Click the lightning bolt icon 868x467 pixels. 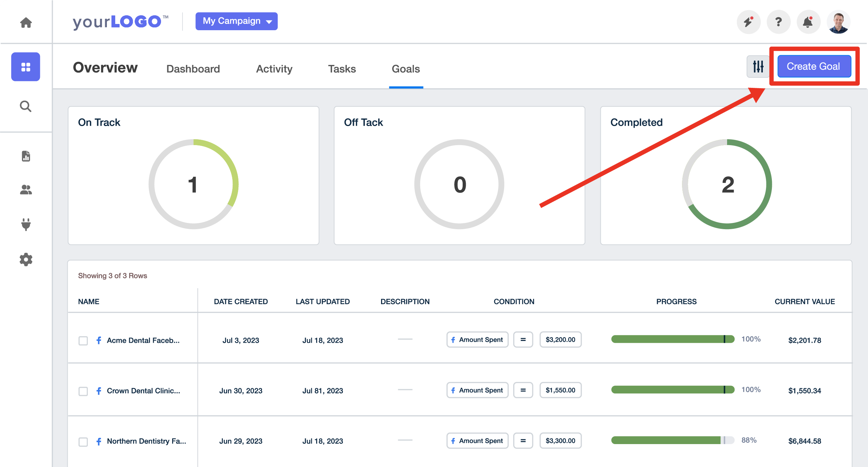[x=749, y=22]
